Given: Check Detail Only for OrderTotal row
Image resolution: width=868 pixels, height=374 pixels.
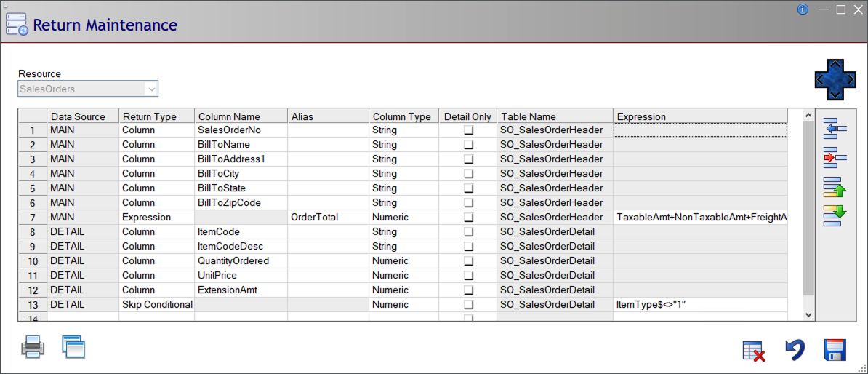Looking at the screenshot, I should (x=468, y=218).
